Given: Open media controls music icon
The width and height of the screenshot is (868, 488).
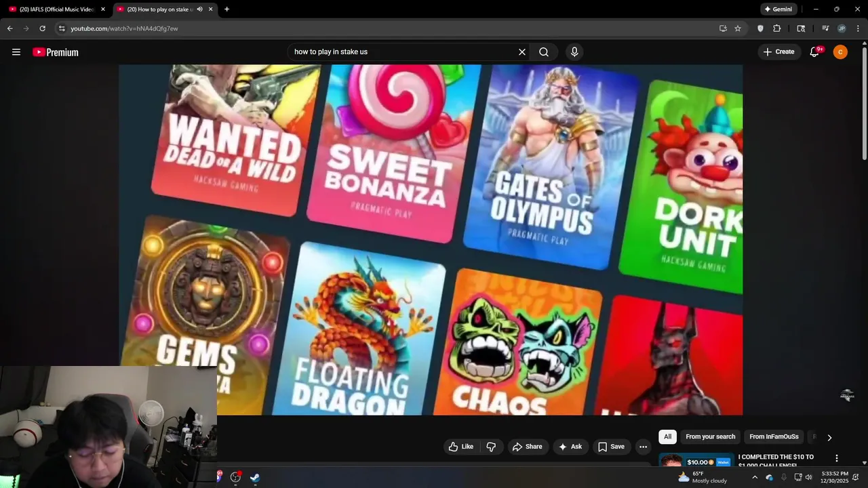Looking at the screenshot, I should point(825,28).
